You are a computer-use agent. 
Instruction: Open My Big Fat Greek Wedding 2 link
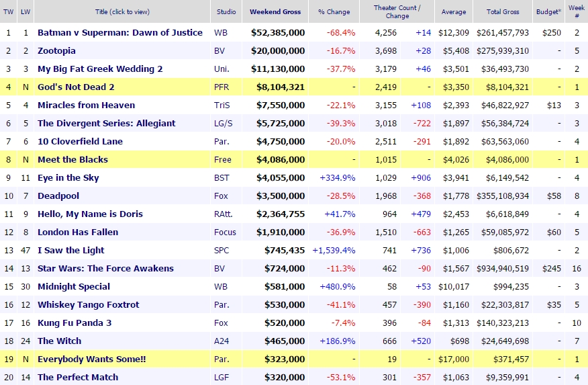click(x=100, y=69)
